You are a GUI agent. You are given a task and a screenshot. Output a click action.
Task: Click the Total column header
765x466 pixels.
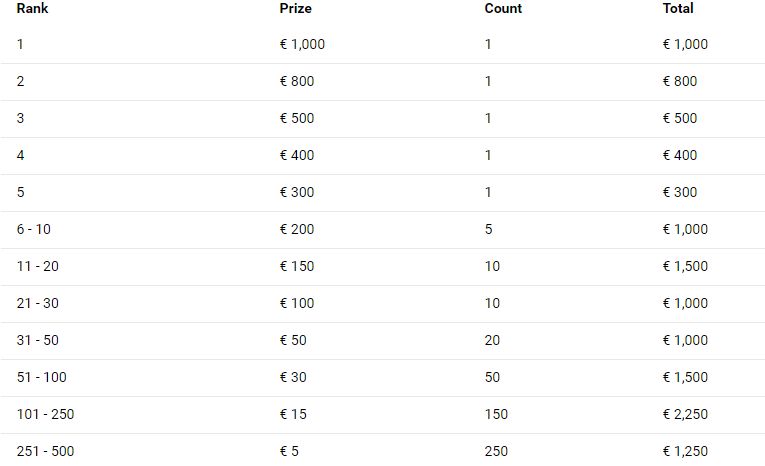pyautogui.click(x=678, y=8)
